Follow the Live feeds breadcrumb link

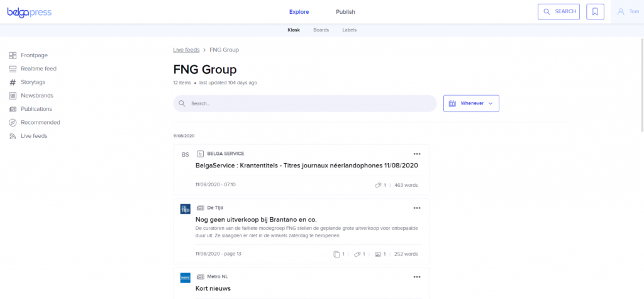[x=186, y=50]
